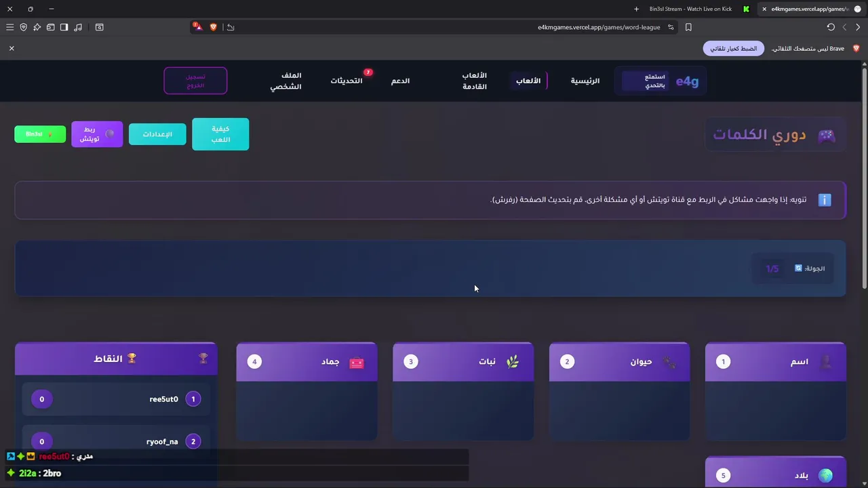
Task: Click the ree5ut0 row in scoreboard
Action: [x=116, y=399]
